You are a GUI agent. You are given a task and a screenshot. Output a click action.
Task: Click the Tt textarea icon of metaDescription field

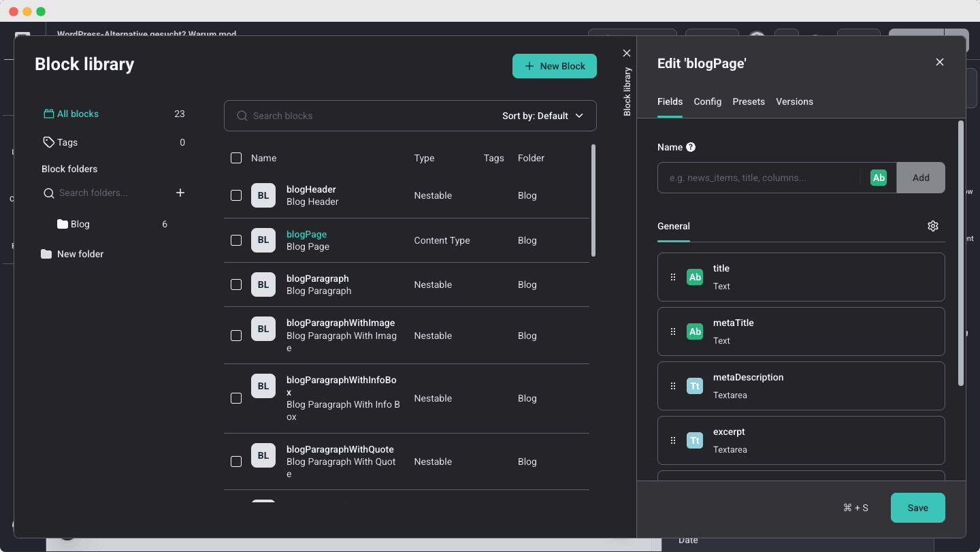(695, 386)
